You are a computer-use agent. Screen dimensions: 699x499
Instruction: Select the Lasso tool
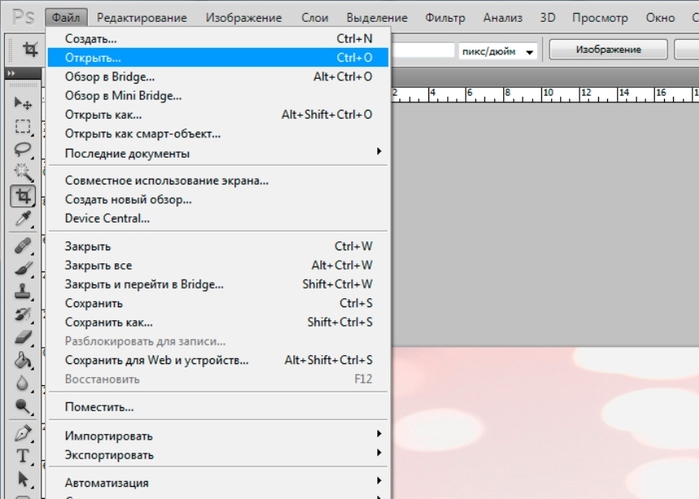coord(22,150)
